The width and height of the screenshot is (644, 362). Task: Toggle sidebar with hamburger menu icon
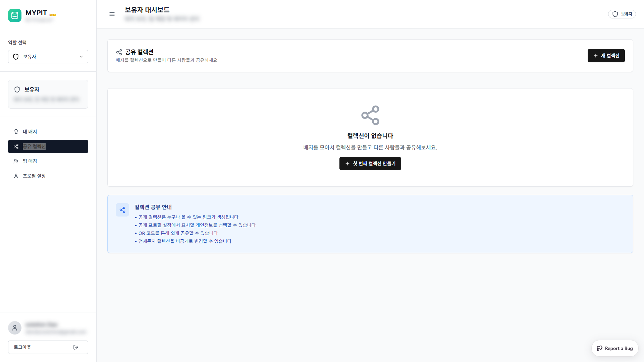tap(112, 14)
